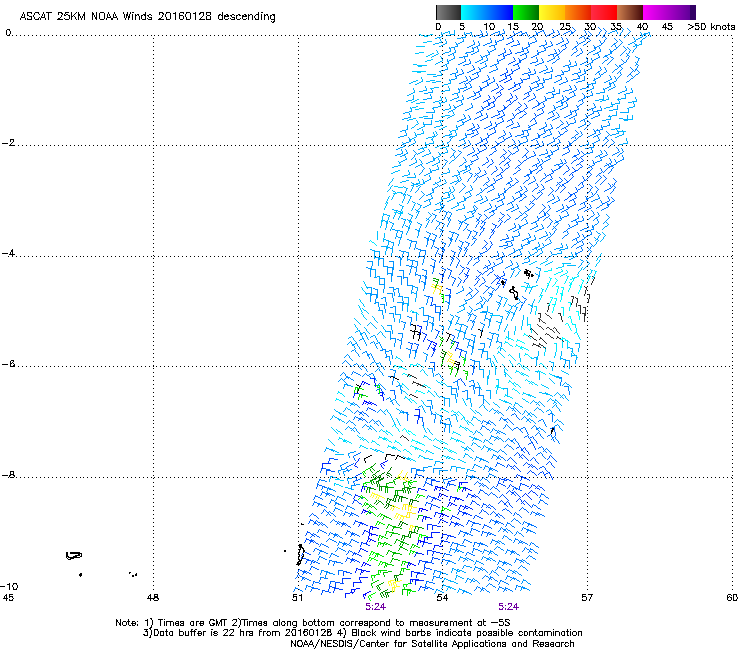Click the longitude label '48'
This screenshot has width=740, height=650.
[x=153, y=598]
